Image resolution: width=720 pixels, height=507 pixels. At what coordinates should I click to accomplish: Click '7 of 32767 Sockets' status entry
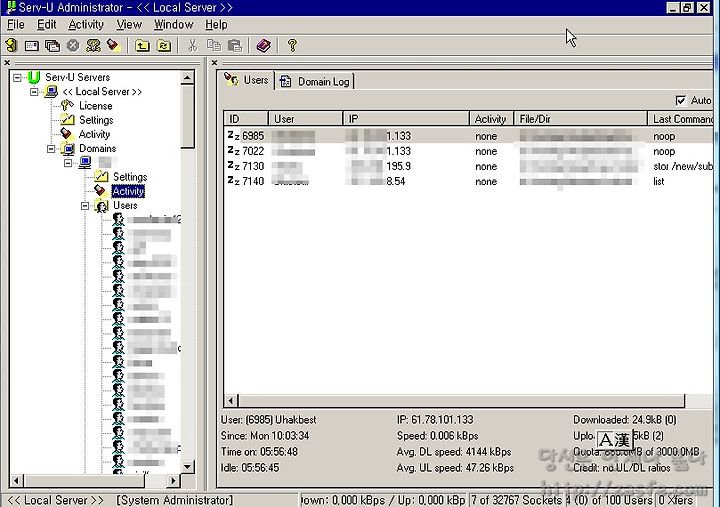(x=516, y=500)
